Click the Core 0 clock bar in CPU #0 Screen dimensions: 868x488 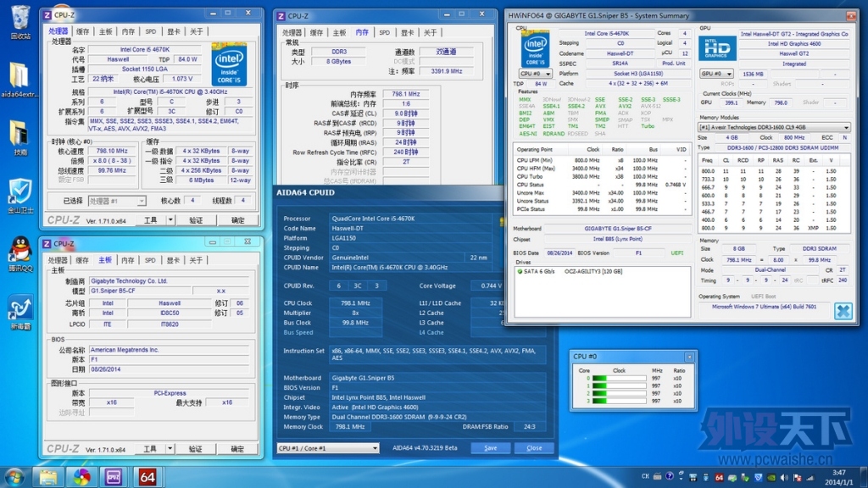[619, 379]
